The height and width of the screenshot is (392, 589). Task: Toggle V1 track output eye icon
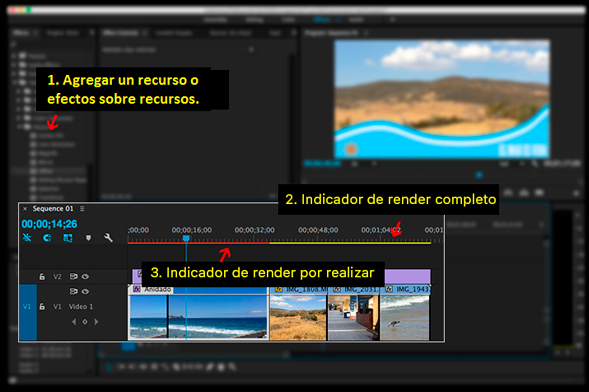(x=86, y=291)
